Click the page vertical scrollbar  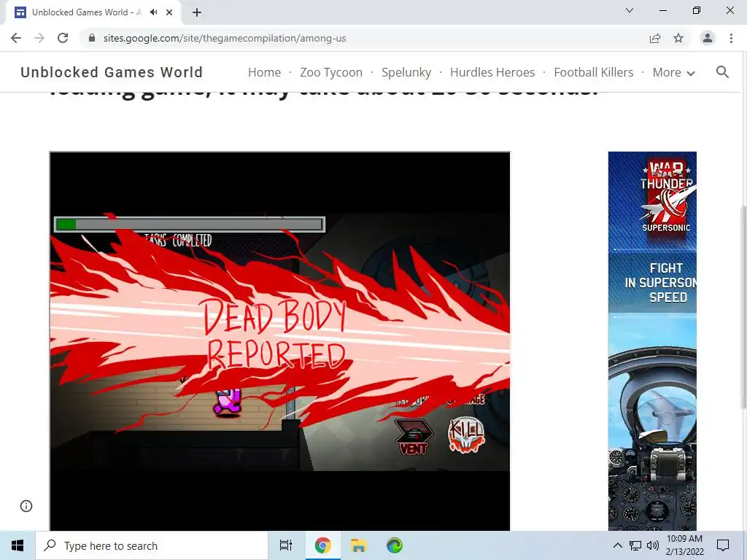pos(743,307)
